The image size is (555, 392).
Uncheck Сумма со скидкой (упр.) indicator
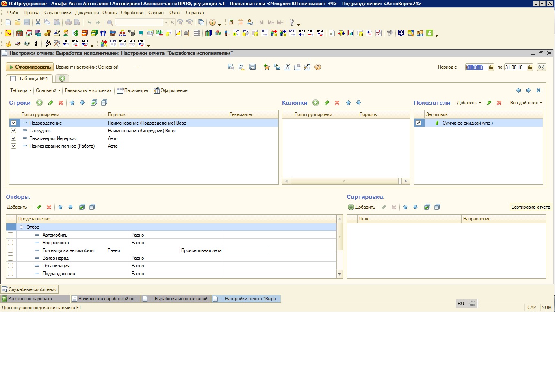pyautogui.click(x=418, y=123)
